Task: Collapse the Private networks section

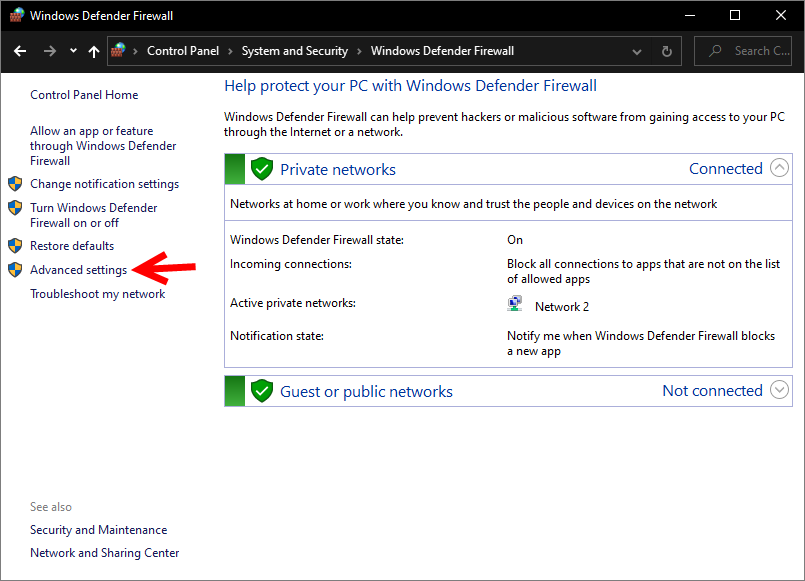Action: click(779, 168)
